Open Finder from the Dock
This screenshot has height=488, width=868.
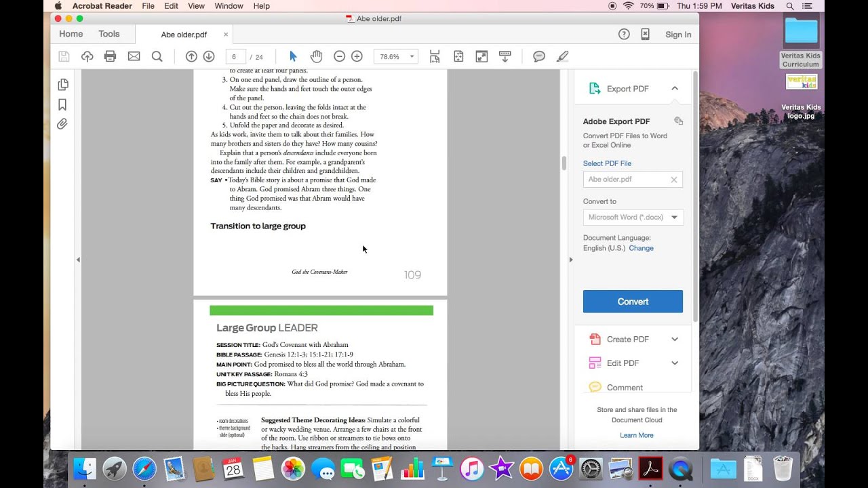85,469
